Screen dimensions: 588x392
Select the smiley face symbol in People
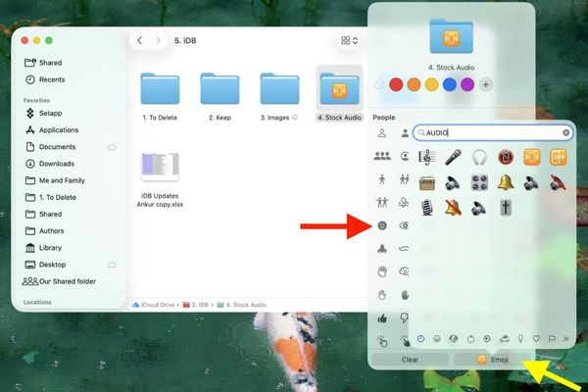click(x=382, y=225)
